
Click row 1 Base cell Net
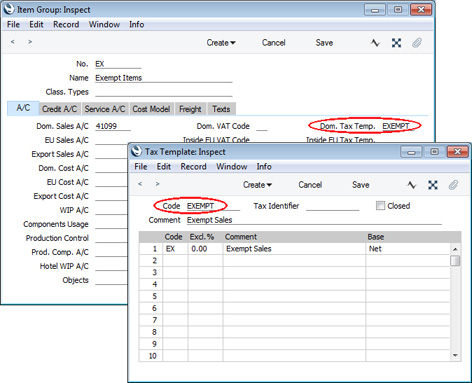[x=408, y=249]
